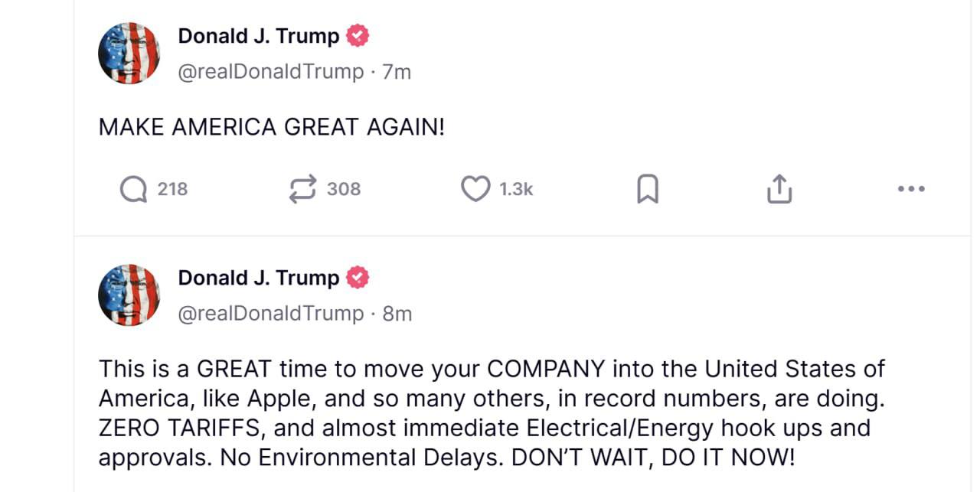Click the 7m timestamp
This screenshot has height=492, width=980.
[397, 72]
